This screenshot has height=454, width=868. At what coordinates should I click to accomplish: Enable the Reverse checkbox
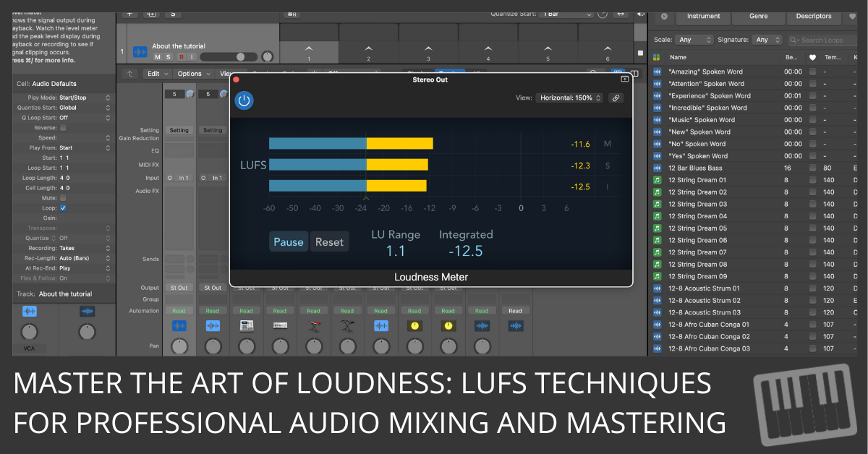pyautogui.click(x=63, y=127)
